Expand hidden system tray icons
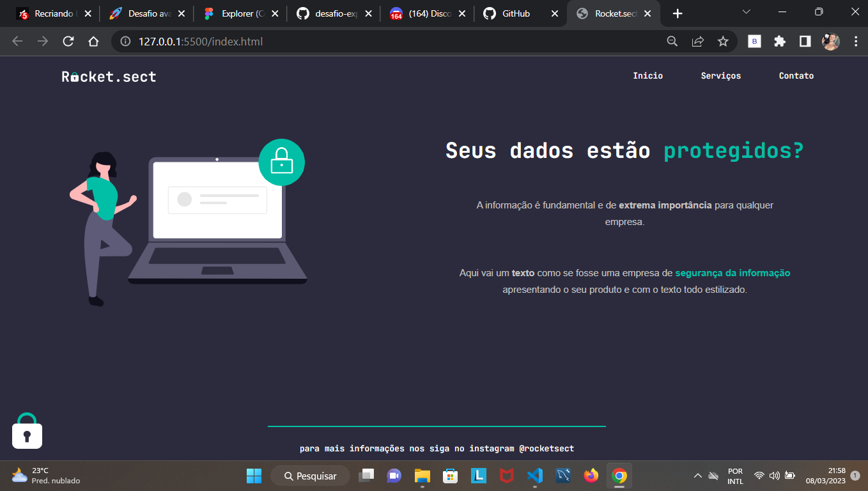Image resolution: width=868 pixels, height=491 pixels. (698, 476)
